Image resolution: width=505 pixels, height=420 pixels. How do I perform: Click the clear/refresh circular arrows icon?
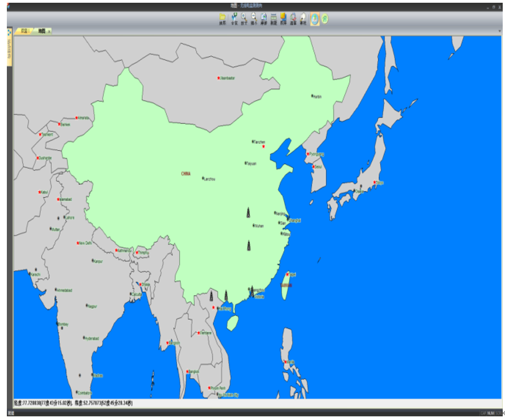click(x=293, y=18)
